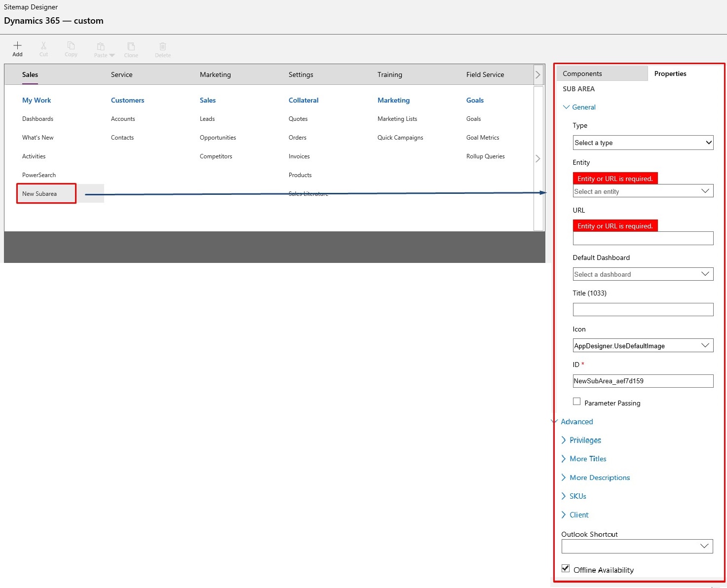Collapse the Advanced section
Image resolution: width=727 pixels, height=588 pixels.
(x=572, y=421)
